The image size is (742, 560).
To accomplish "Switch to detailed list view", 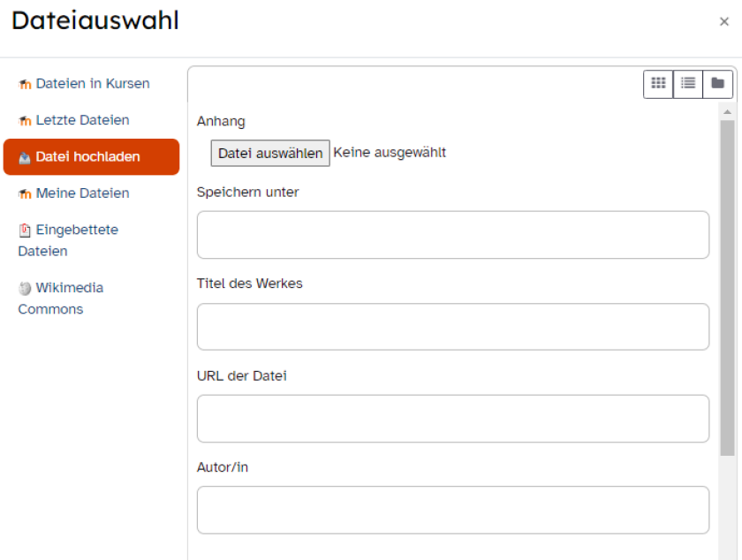I will pyautogui.click(x=688, y=84).
